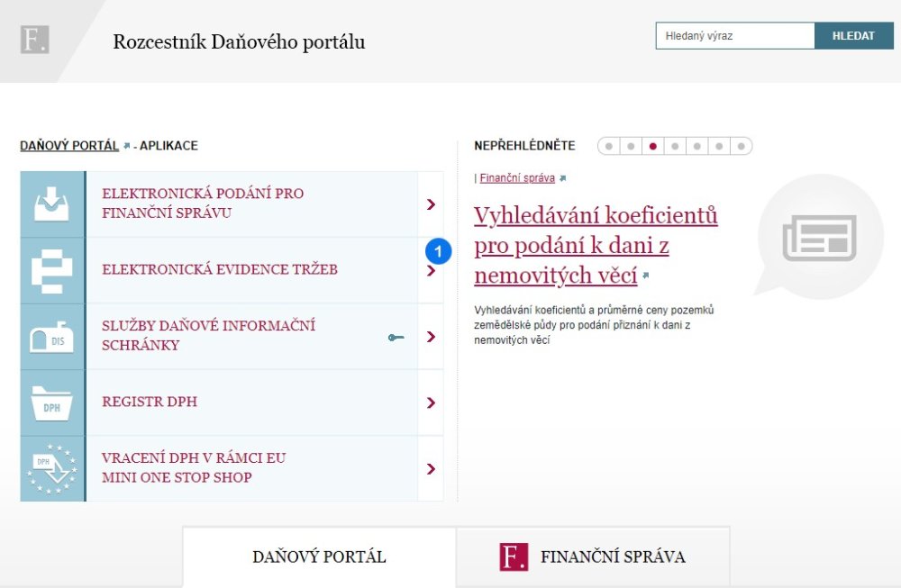Image resolution: width=901 pixels, height=588 pixels.
Task: Select the Daňový portál tab at bottom
Action: pos(318,556)
